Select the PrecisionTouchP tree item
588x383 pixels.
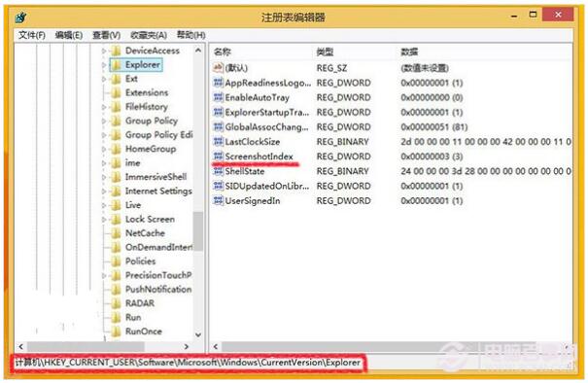pos(158,275)
